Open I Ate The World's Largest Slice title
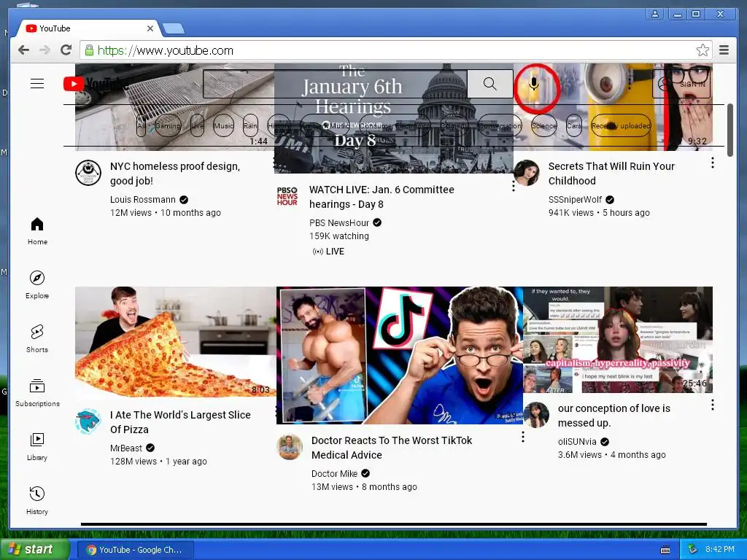 pyautogui.click(x=180, y=422)
